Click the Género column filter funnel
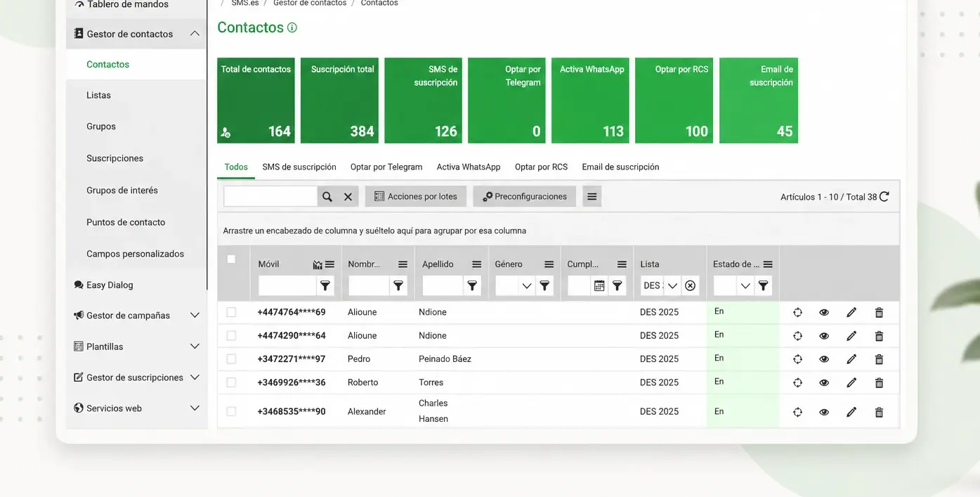Screen dimensions: 980x497 click(545, 285)
